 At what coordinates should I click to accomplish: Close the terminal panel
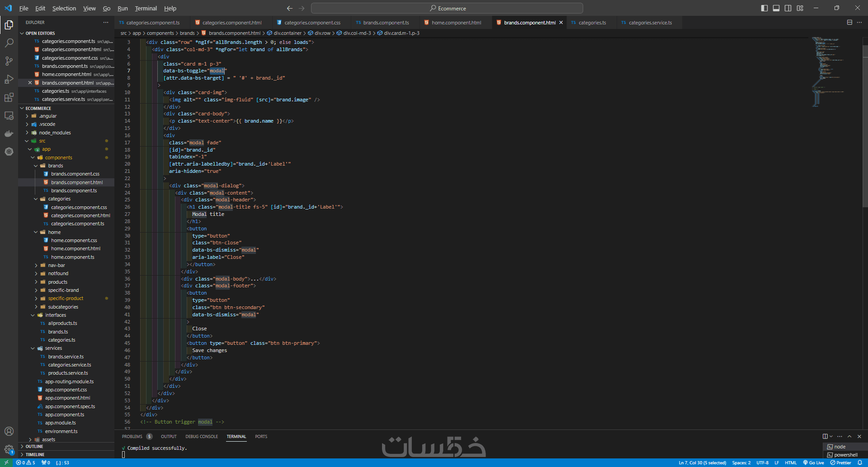pos(859,436)
